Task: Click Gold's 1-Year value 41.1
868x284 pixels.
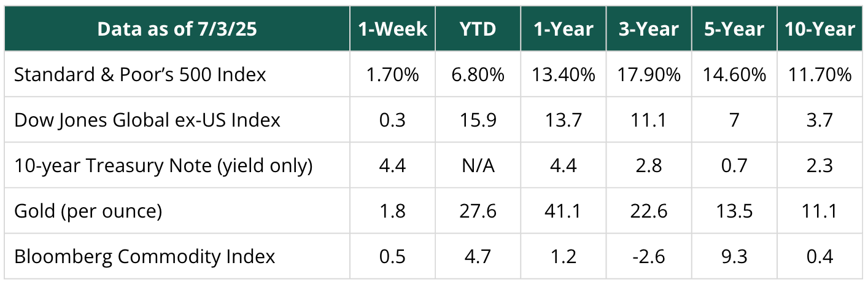Action: [562, 211]
